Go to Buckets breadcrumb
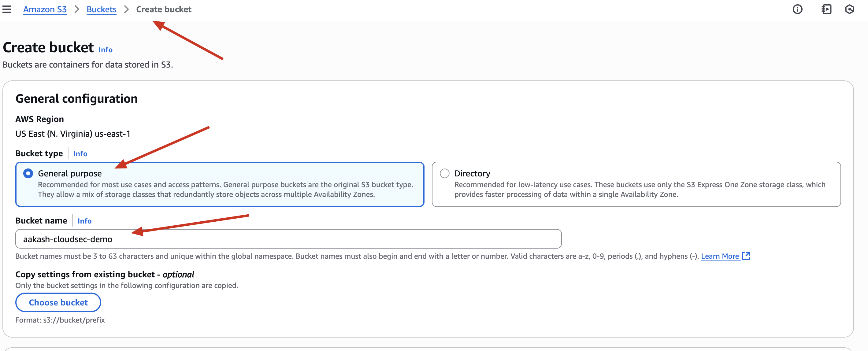The height and width of the screenshot is (351, 868). click(x=102, y=9)
